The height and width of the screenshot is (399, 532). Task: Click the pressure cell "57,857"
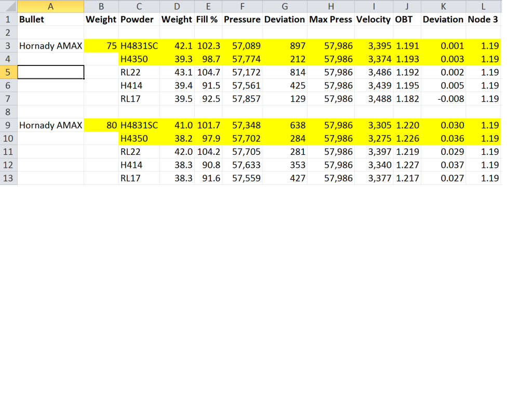pyautogui.click(x=242, y=99)
